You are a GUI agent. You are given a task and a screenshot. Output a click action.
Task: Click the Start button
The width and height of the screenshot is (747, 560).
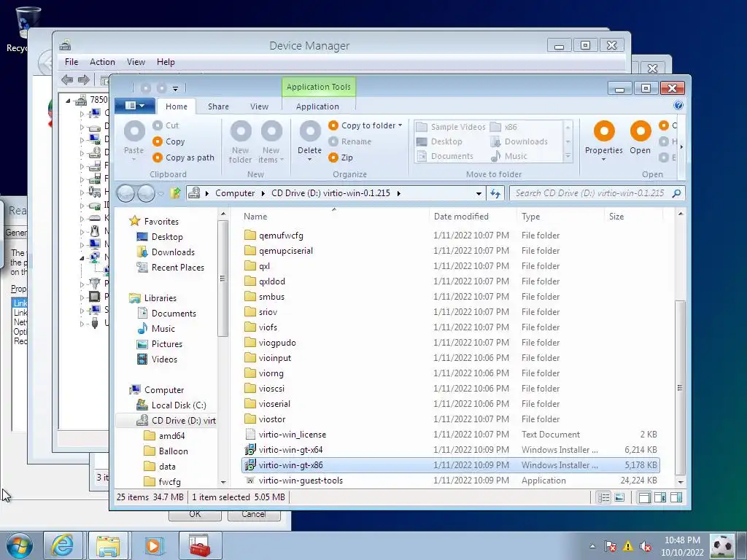pyautogui.click(x=19, y=545)
